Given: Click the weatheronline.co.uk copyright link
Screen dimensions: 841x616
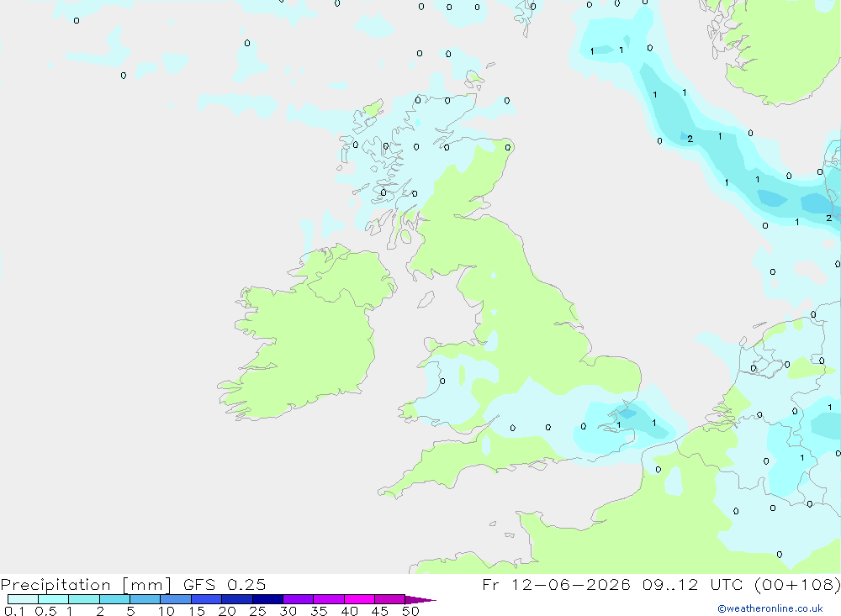Looking at the screenshot, I should (x=770, y=608).
